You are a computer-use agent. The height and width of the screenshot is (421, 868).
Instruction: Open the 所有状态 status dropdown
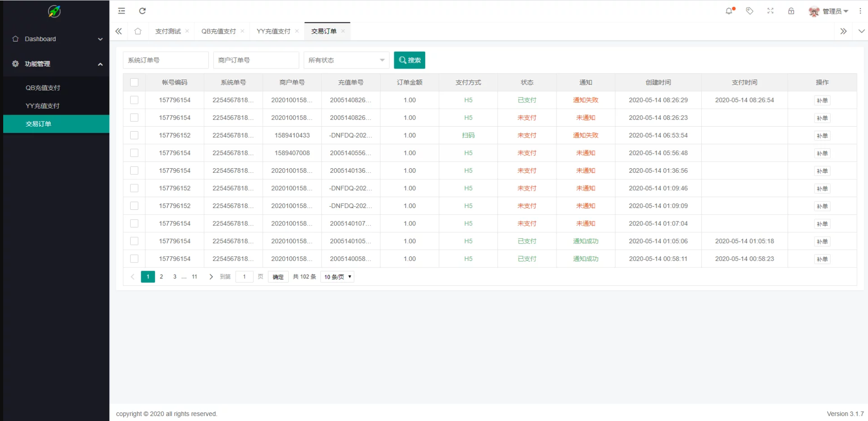(346, 60)
